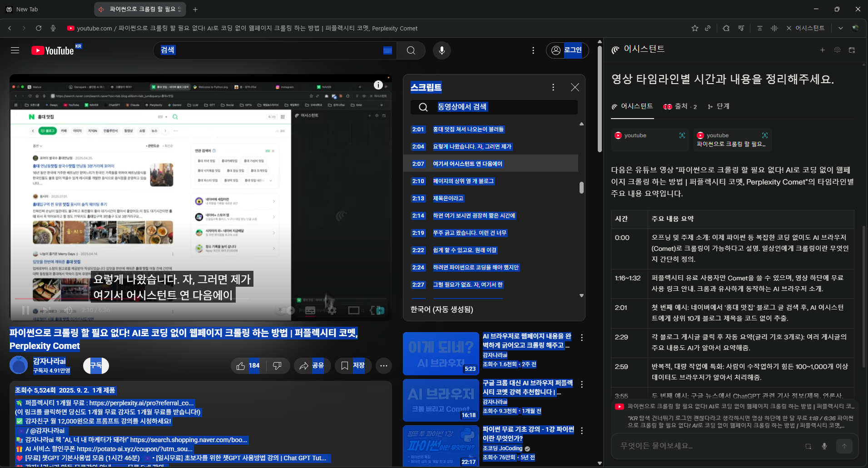Go to the YouTube home logo

pos(52,50)
